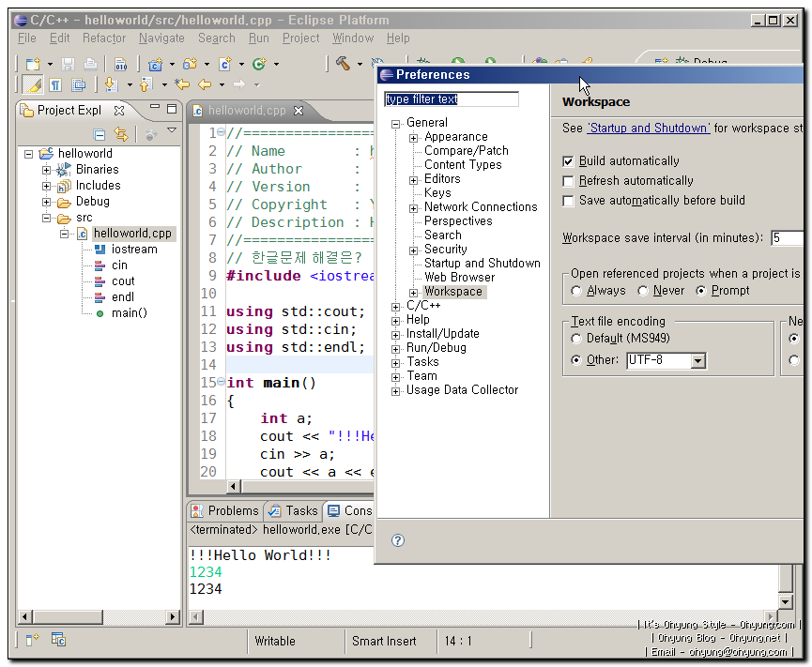Expand the Appearance preferences node
This screenshot has height=667, width=812.
(413, 138)
